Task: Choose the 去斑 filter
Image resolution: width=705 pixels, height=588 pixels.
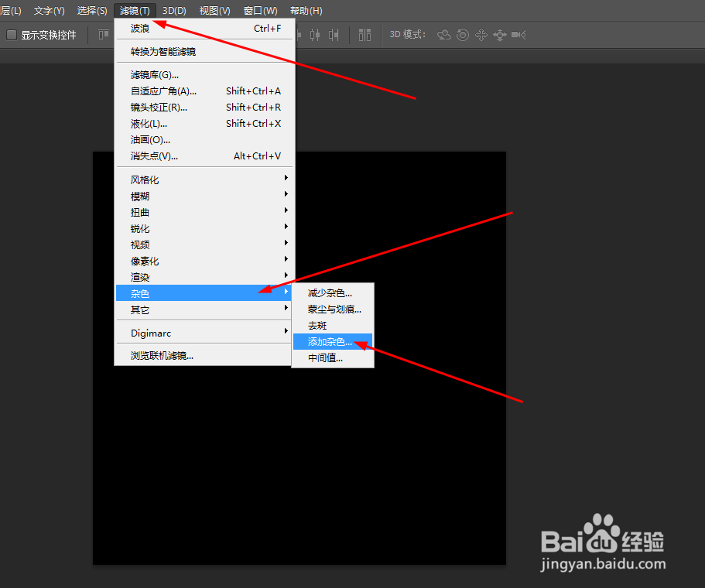Action: pyautogui.click(x=333, y=326)
